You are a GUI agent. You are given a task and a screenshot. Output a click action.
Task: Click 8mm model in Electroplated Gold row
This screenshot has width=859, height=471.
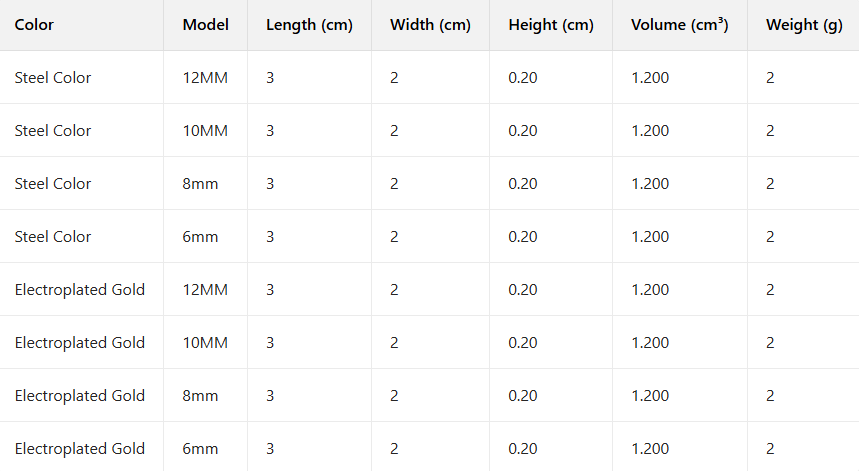(x=200, y=396)
